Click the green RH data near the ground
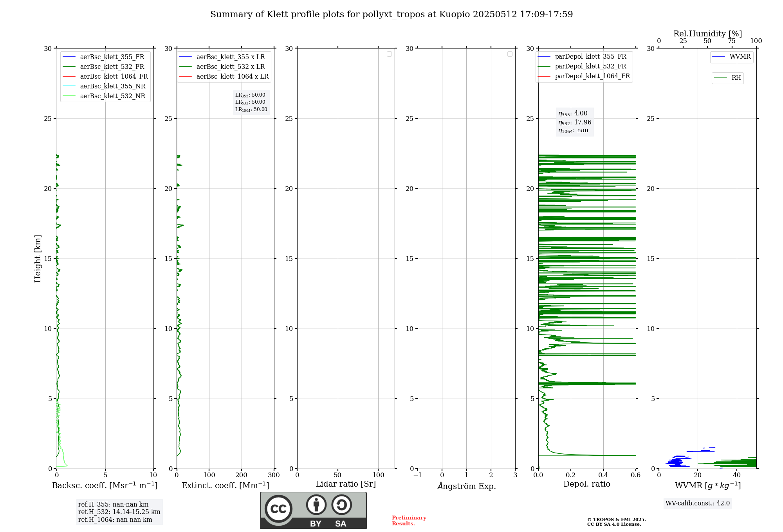This screenshot has width=783, height=532. [735, 463]
